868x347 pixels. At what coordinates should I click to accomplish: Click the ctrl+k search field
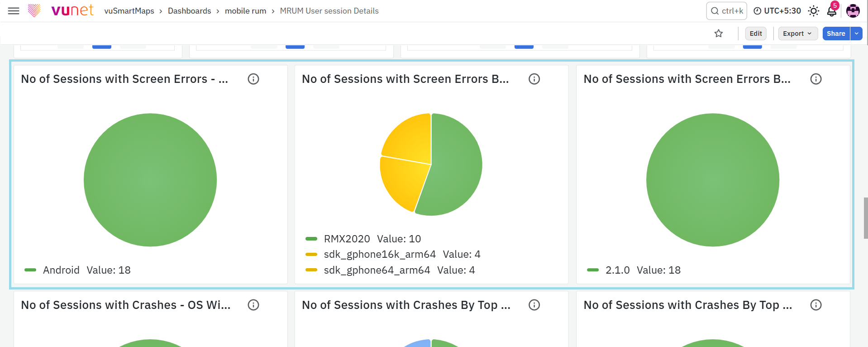point(727,11)
